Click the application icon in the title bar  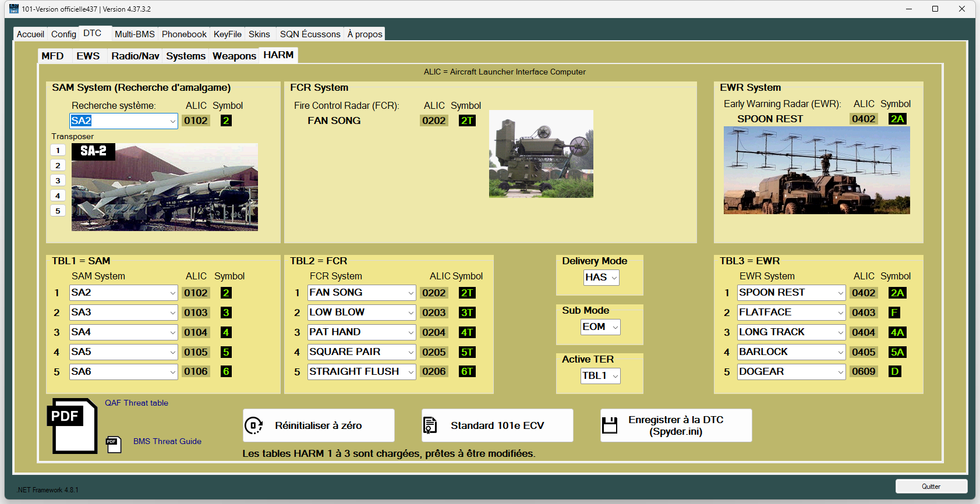[x=14, y=9]
